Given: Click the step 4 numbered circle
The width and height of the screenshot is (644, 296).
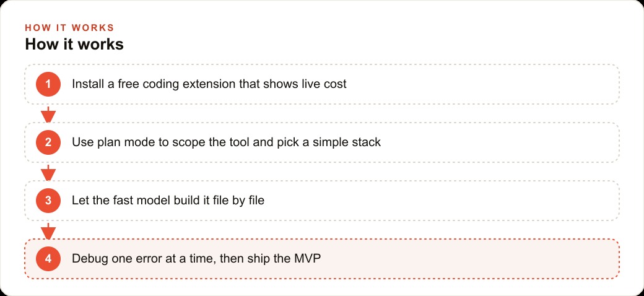Looking at the screenshot, I should point(48,259).
